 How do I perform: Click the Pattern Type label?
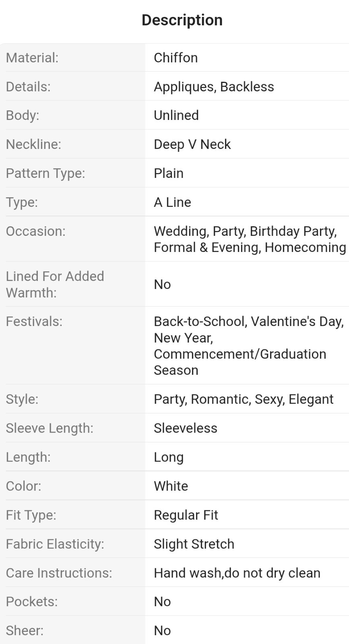(x=45, y=173)
